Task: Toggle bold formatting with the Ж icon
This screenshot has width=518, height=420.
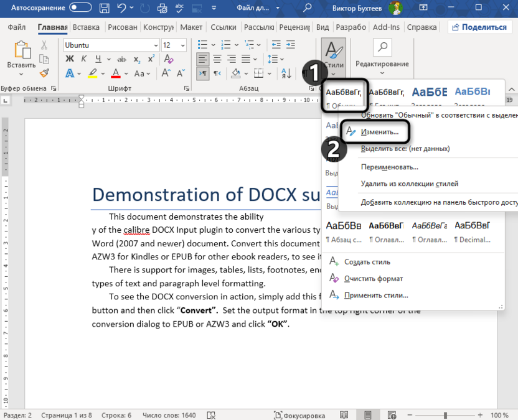Action: tap(70, 59)
